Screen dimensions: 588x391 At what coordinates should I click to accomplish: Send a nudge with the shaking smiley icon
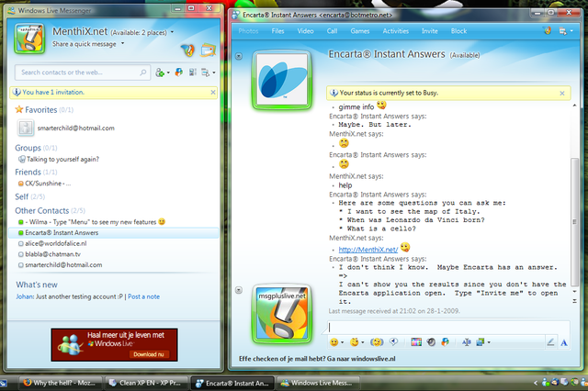(377, 342)
